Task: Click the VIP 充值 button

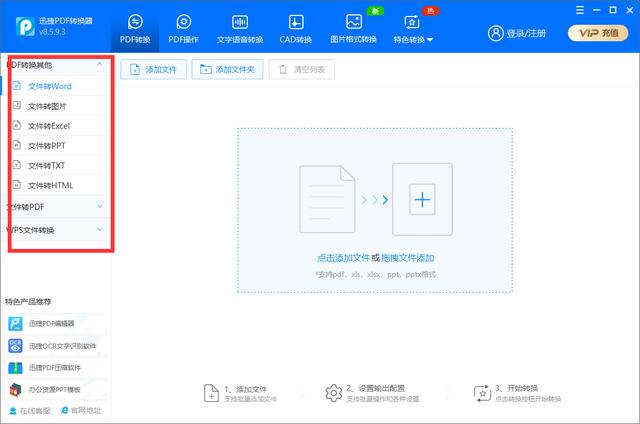Action: tap(598, 33)
